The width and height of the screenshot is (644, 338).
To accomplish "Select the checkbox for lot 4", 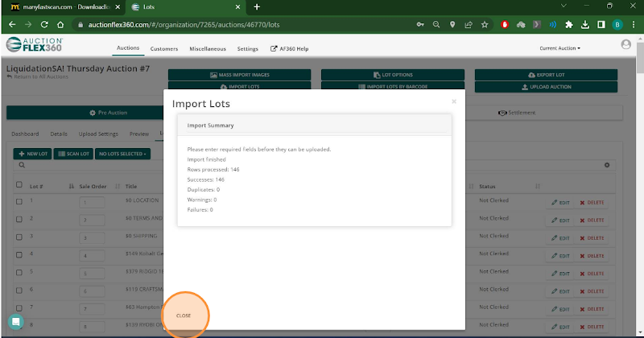I will pyautogui.click(x=19, y=253).
